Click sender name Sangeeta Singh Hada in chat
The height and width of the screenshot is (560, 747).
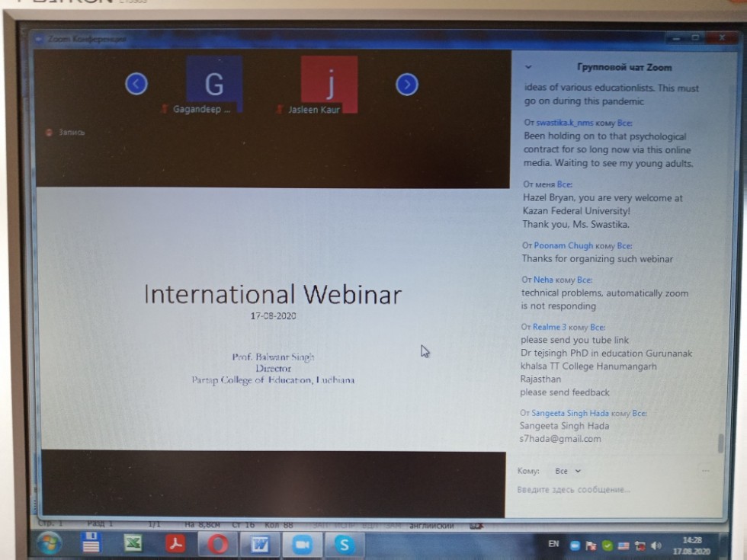[570, 414]
